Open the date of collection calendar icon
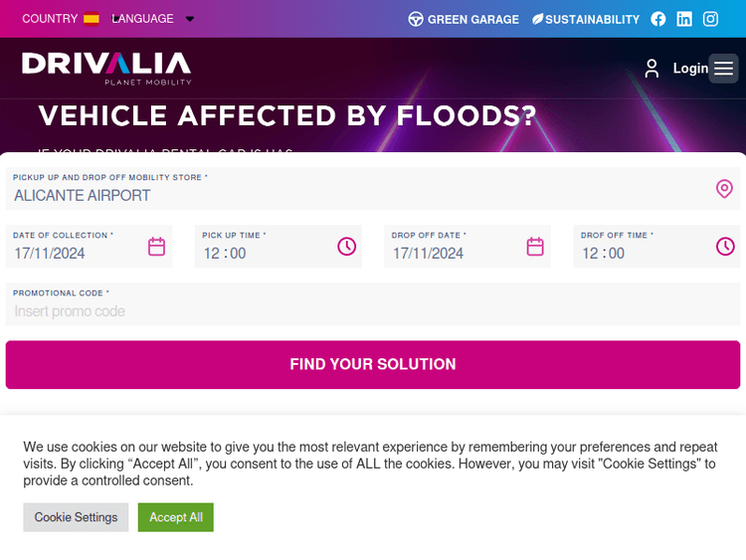 [156, 247]
